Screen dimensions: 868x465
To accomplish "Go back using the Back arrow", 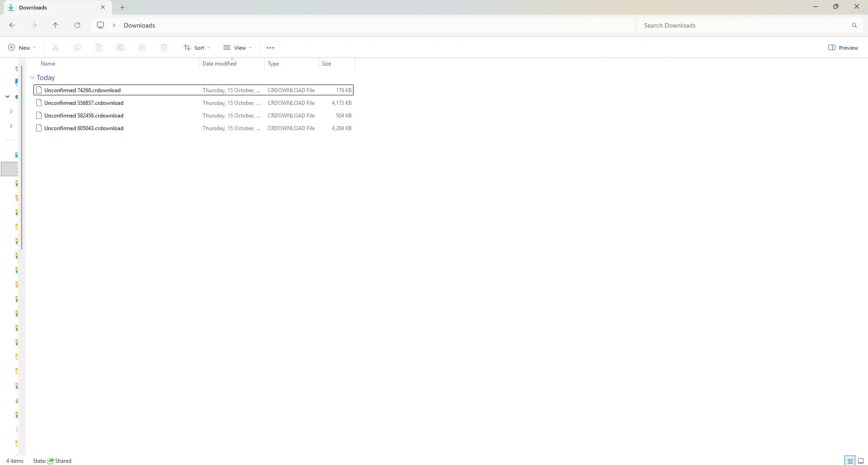I will [x=12, y=25].
